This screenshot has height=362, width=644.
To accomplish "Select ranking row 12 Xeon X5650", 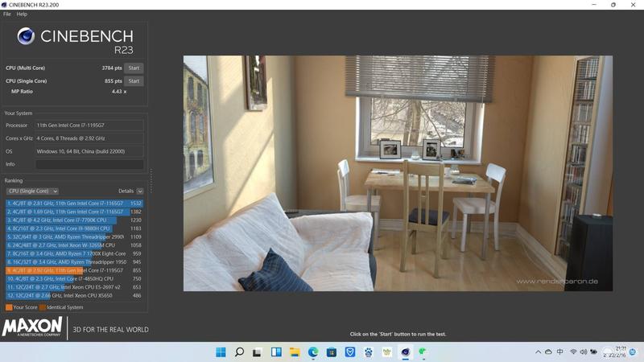I will 74,295.
